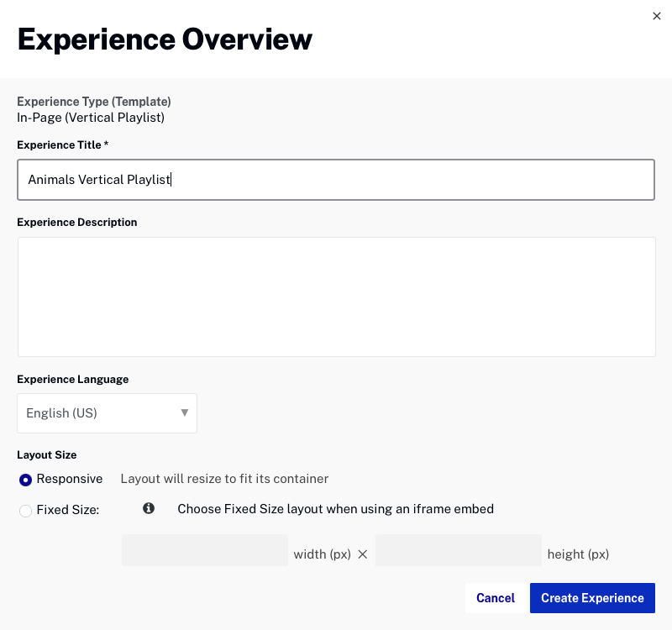The height and width of the screenshot is (630, 672).
Task: Click the Create Experience button
Action: tap(592, 598)
